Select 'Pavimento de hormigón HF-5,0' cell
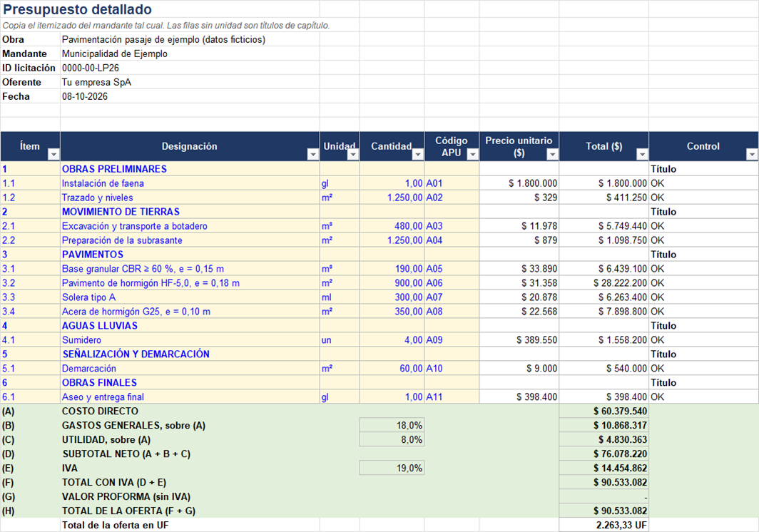Image resolution: width=759 pixels, height=532 pixels. tap(190, 282)
